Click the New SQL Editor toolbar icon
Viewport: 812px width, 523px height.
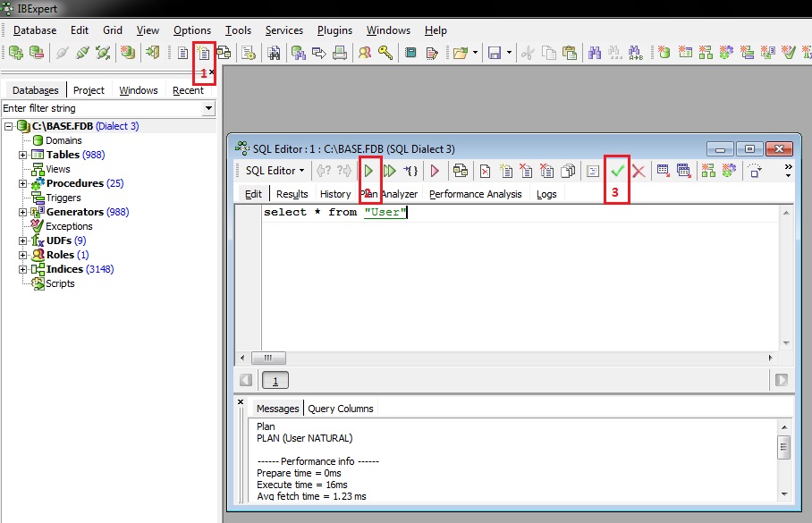click(x=204, y=53)
